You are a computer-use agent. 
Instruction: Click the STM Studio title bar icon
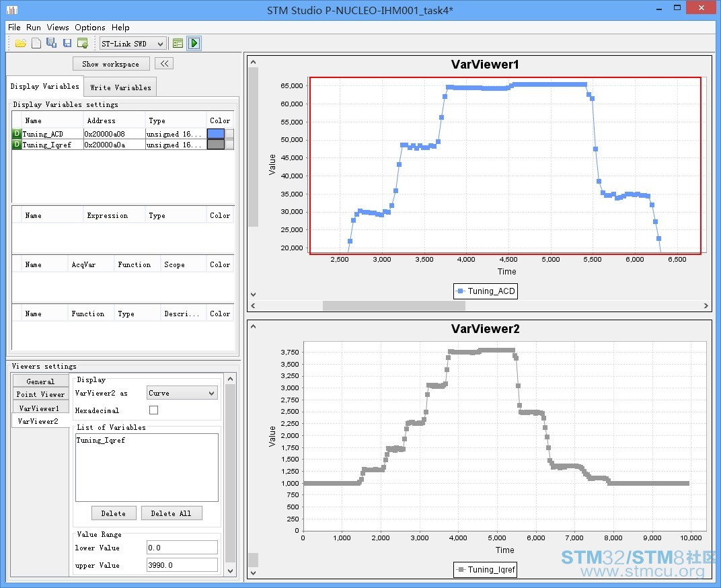point(12,9)
